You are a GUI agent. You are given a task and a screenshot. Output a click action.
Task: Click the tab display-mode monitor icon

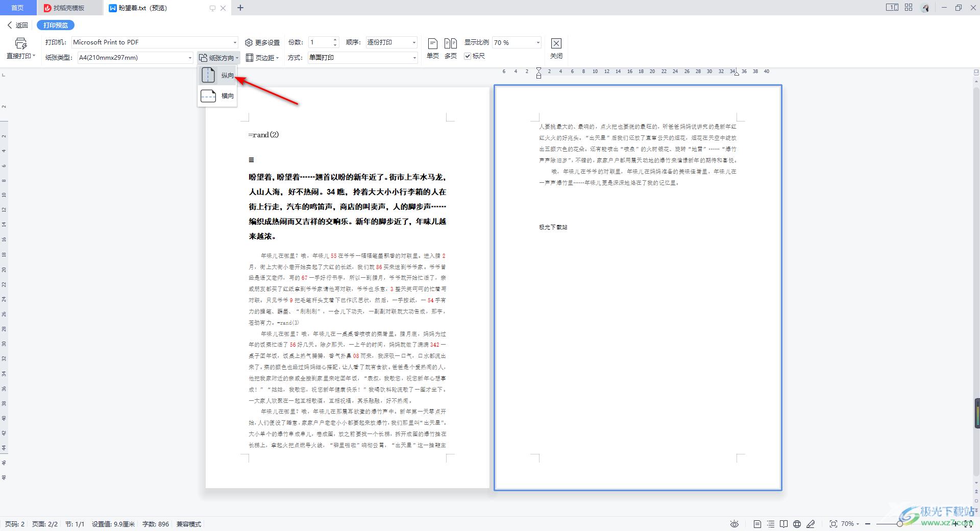[212, 8]
